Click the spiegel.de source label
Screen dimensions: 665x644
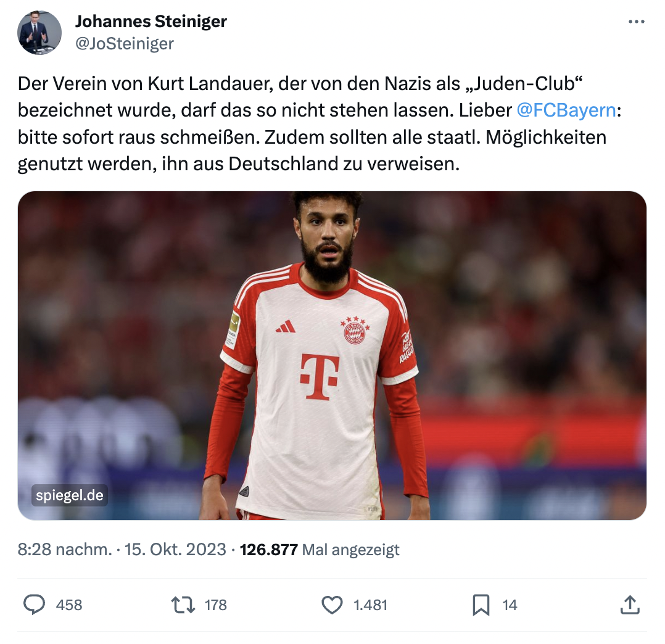click(x=70, y=495)
